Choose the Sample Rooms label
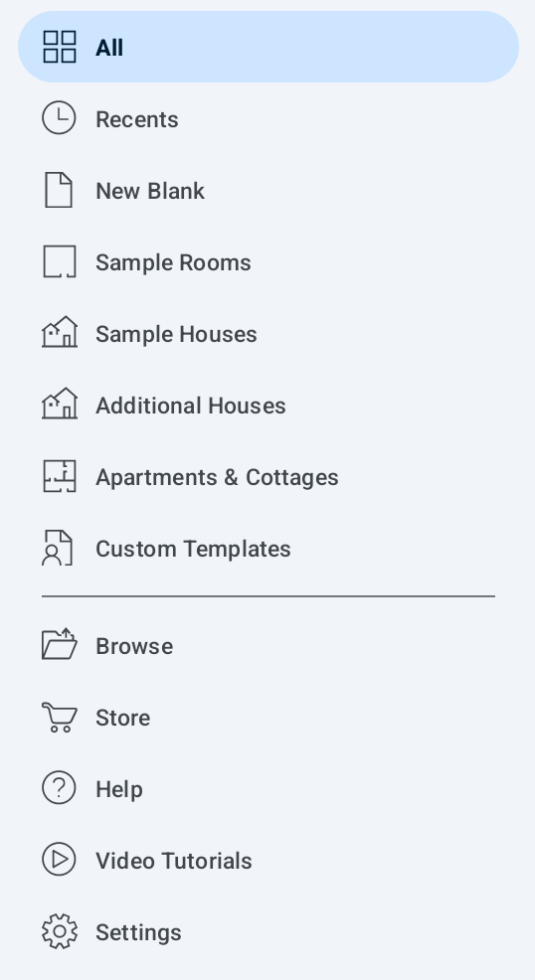Screen dimensions: 535x980 [x=173, y=262]
